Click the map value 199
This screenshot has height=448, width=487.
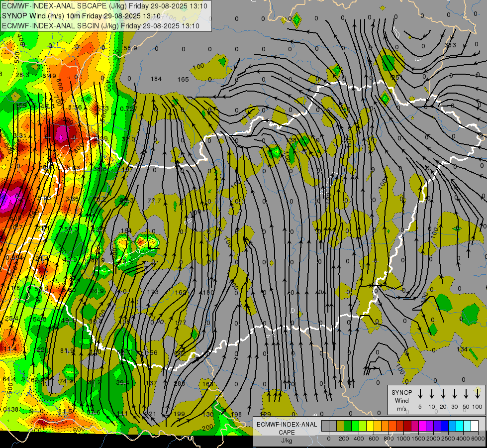179,414
